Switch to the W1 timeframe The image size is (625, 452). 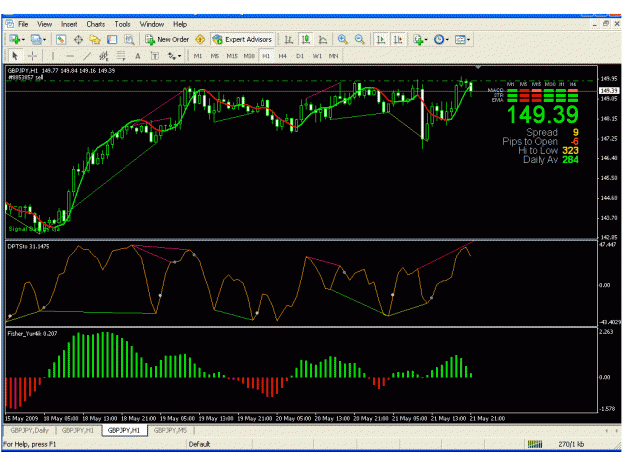317,56
